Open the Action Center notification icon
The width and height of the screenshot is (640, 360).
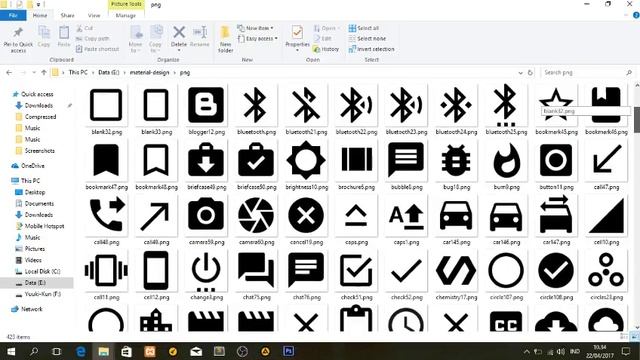click(626, 351)
